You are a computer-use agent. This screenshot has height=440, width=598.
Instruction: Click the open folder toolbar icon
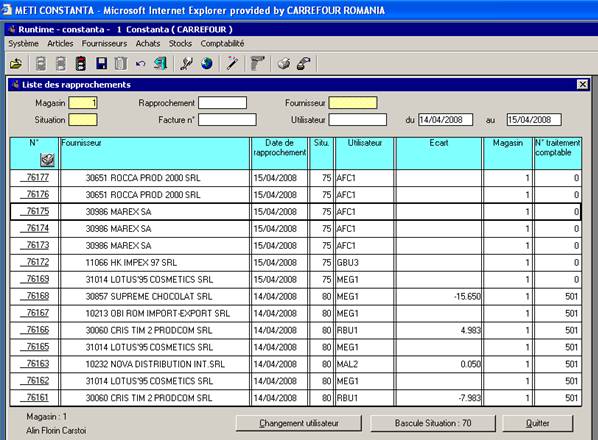[x=16, y=64]
